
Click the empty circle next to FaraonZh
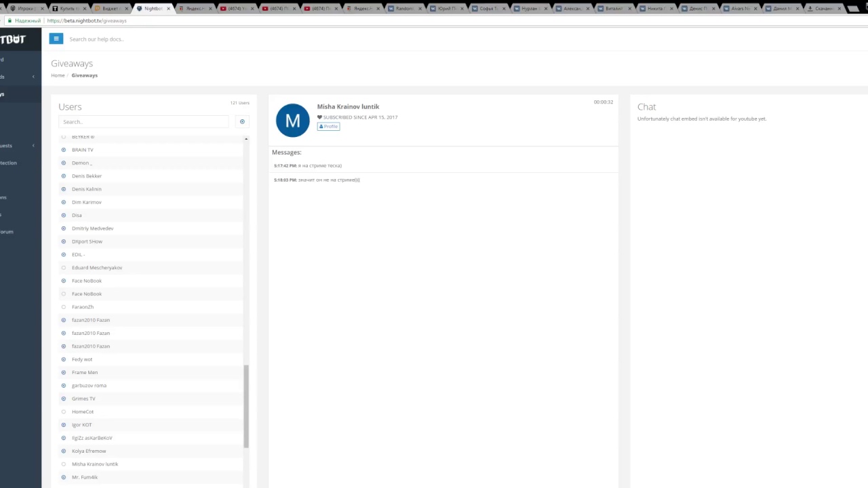pos(64,307)
